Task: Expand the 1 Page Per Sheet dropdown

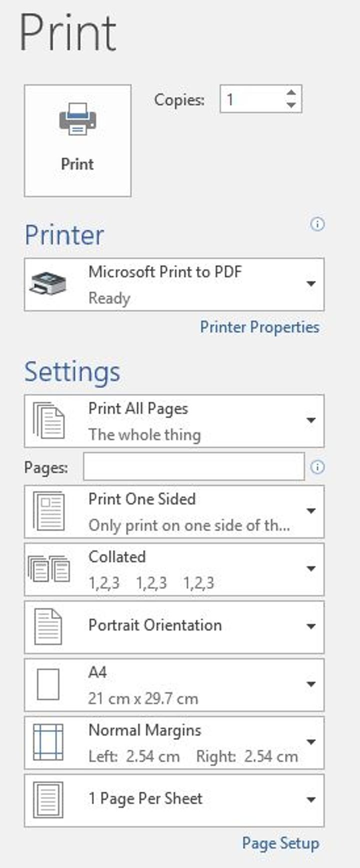Action: pyautogui.click(x=311, y=800)
